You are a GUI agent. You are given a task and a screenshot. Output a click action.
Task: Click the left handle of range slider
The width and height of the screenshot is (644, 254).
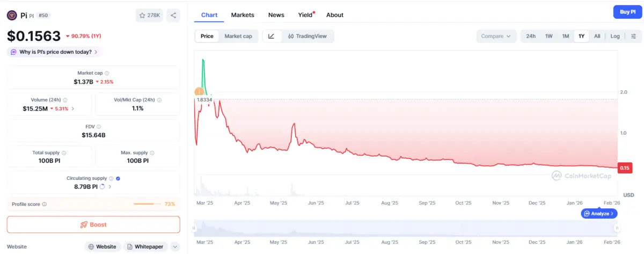coord(194,228)
